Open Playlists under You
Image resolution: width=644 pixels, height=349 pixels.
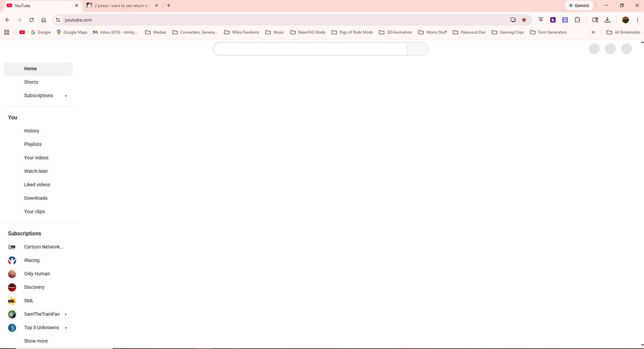(38, 144)
